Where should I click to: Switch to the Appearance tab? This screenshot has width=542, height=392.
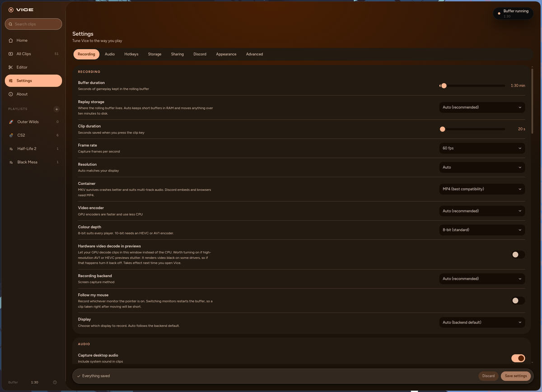[x=226, y=54]
